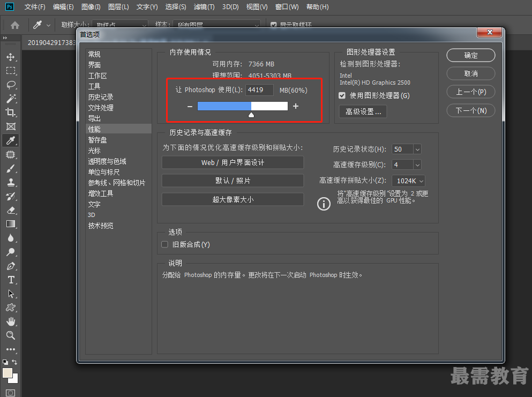The width and height of the screenshot is (532, 397).
Task: Select the Hand tool
Action: (11, 321)
